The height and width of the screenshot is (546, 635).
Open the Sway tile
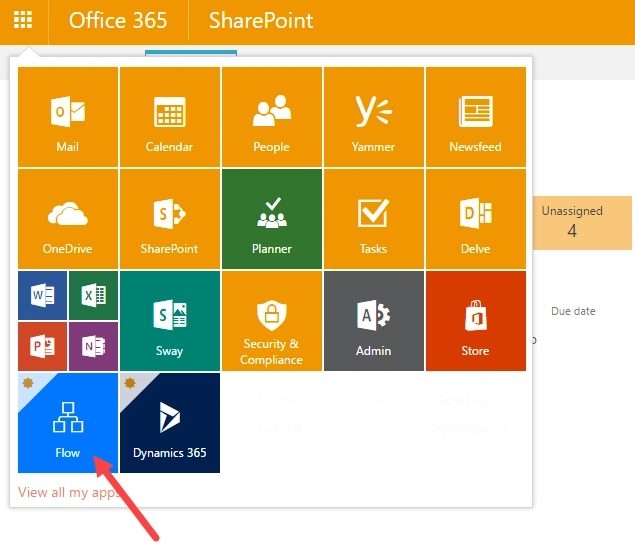coord(170,321)
